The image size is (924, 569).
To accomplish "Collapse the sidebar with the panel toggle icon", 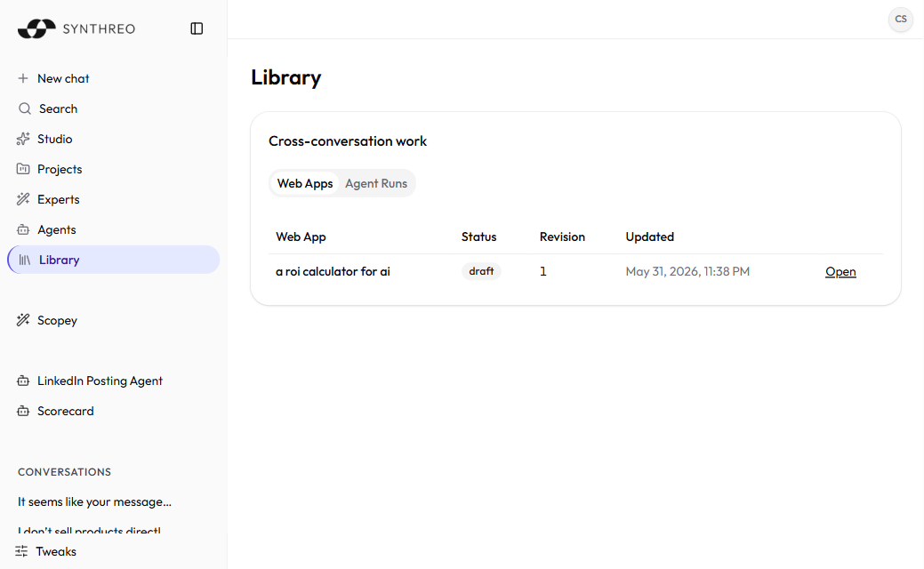I will pos(197,28).
